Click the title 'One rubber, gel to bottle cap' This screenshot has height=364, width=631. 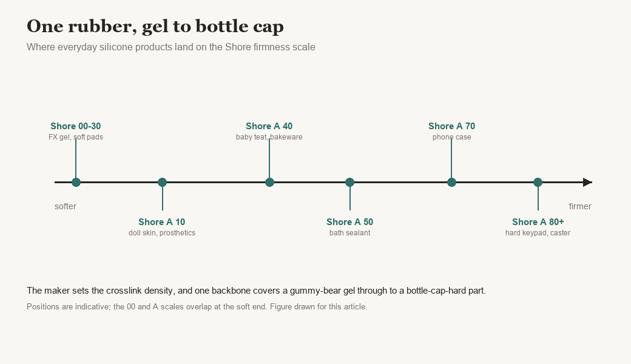tap(155, 27)
